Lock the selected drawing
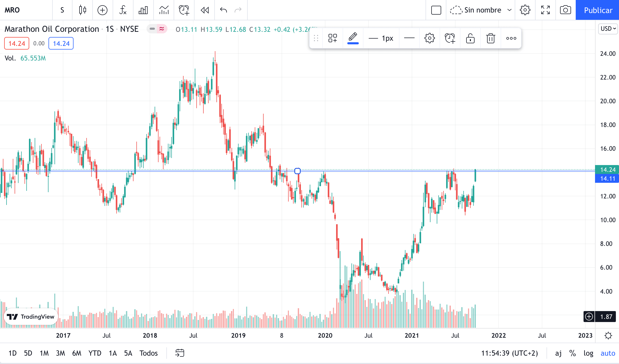 pyautogui.click(x=470, y=38)
